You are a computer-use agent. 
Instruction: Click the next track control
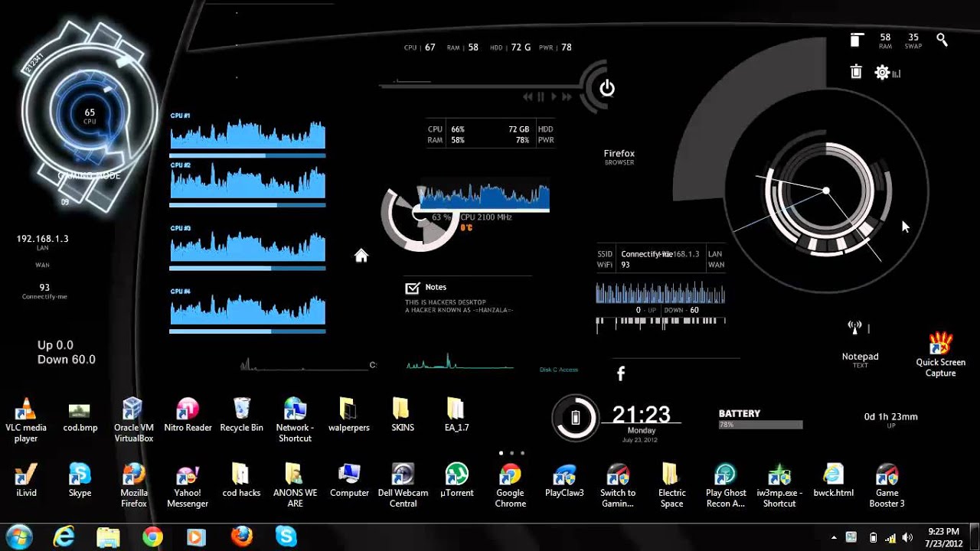point(567,97)
